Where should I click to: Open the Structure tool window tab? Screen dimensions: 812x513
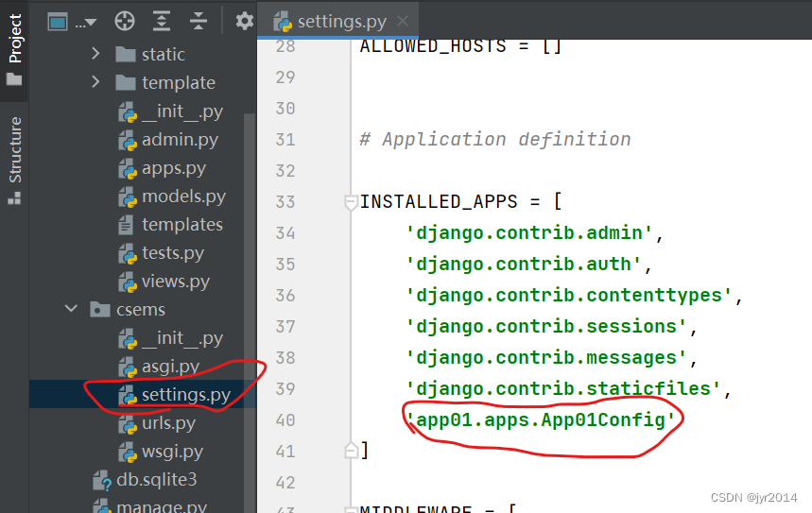click(14, 161)
